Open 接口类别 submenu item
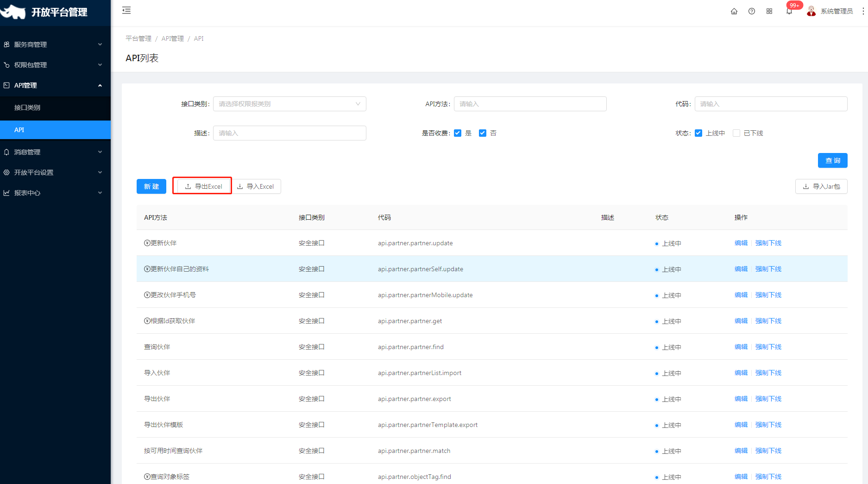This screenshot has height=484, width=868. (55, 108)
